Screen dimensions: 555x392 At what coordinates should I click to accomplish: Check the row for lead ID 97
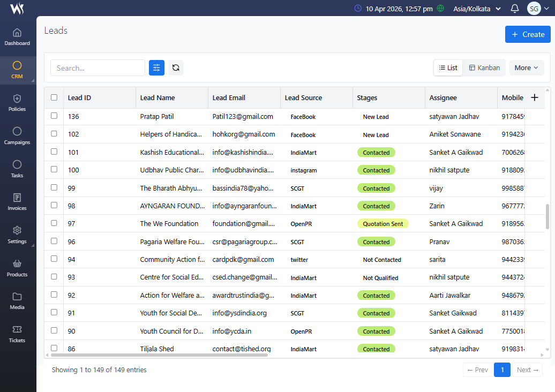pos(54,223)
